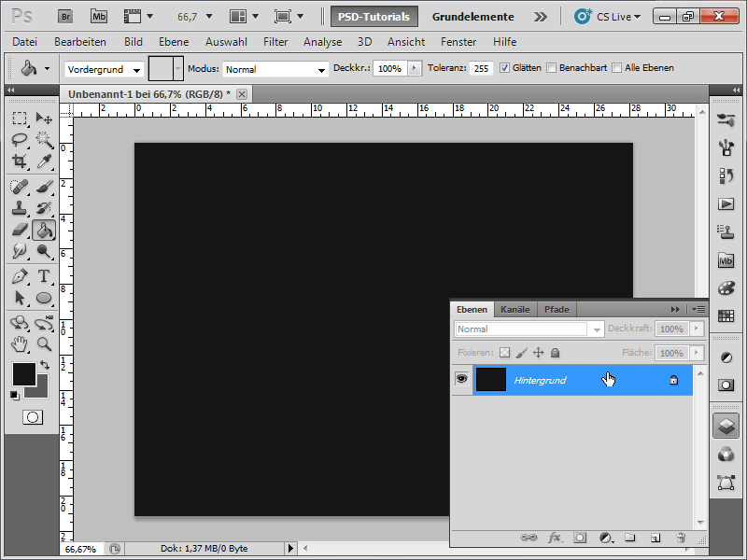The width and height of the screenshot is (747, 560).
Task: Select the Hand tool
Action: click(x=20, y=344)
